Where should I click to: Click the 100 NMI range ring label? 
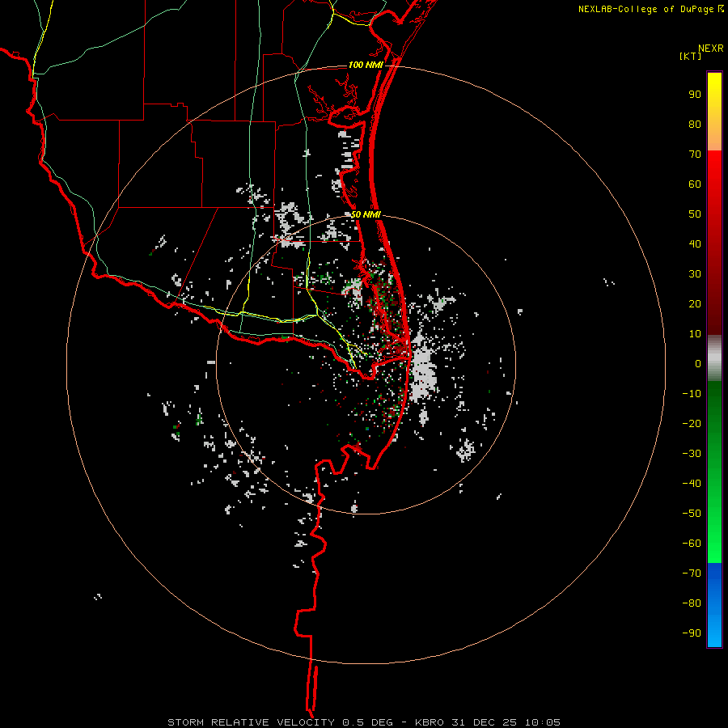(366, 65)
